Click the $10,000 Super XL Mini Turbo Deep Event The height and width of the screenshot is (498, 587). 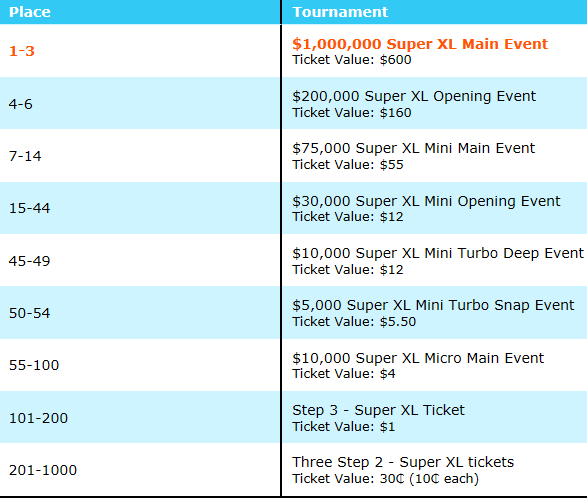[x=438, y=253]
